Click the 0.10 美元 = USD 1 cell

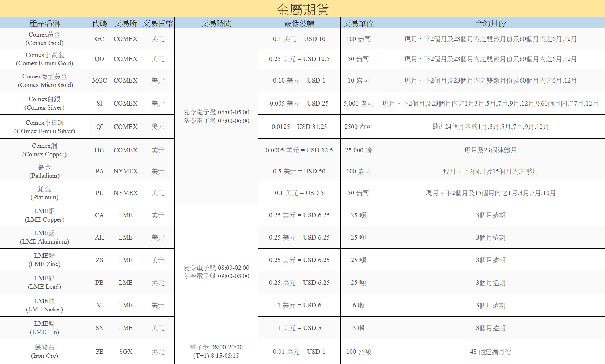(x=299, y=80)
